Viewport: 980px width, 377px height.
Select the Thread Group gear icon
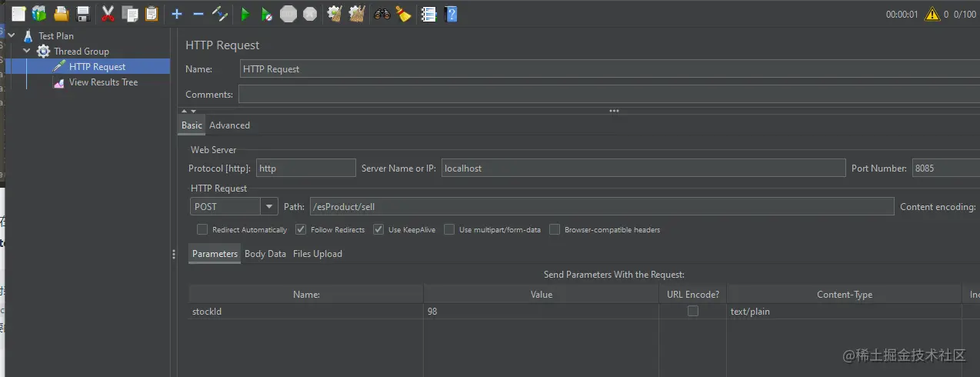click(x=44, y=51)
